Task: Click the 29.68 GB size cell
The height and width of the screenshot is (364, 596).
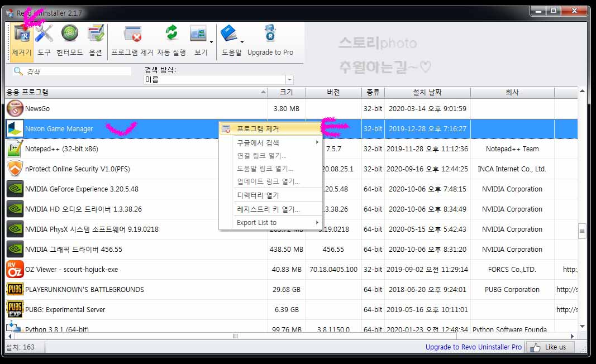Action: tap(287, 290)
